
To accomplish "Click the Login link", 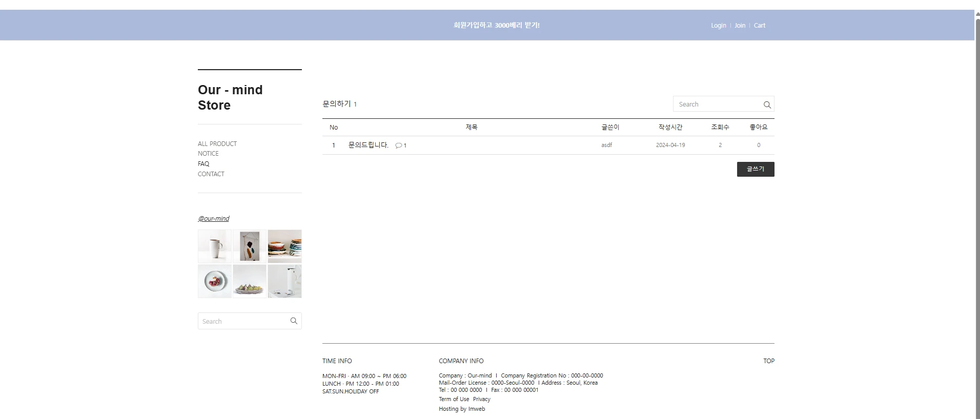I will 718,26.
